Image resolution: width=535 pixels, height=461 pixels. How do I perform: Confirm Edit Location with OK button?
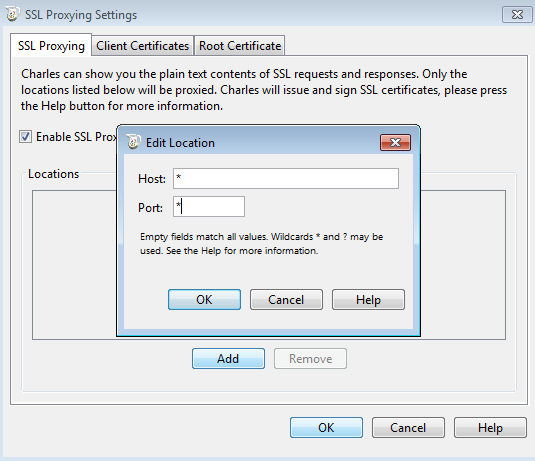click(x=204, y=300)
